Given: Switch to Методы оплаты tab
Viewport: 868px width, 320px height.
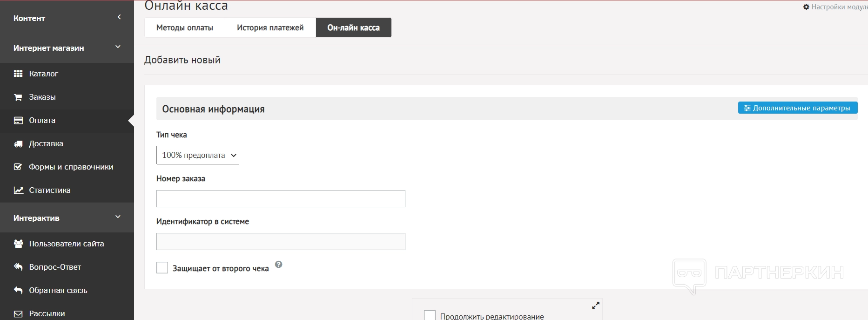Looking at the screenshot, I should click(x=185, y=27).
